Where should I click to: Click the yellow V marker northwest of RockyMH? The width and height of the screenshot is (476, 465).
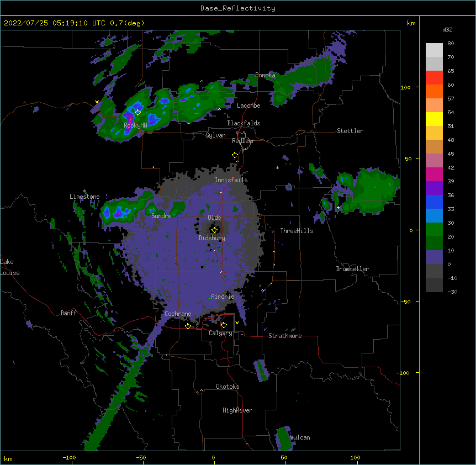click(97, 102)
